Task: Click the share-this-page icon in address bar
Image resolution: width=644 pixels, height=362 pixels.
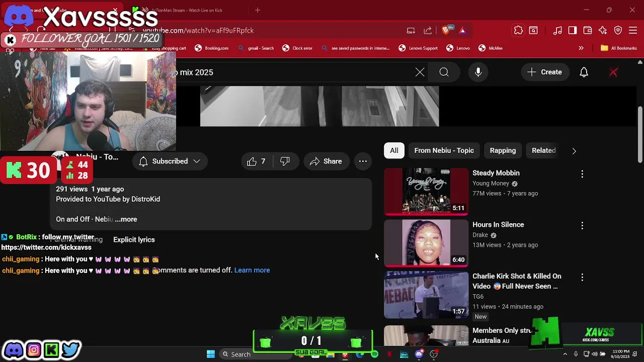Action: click(428, 30)
